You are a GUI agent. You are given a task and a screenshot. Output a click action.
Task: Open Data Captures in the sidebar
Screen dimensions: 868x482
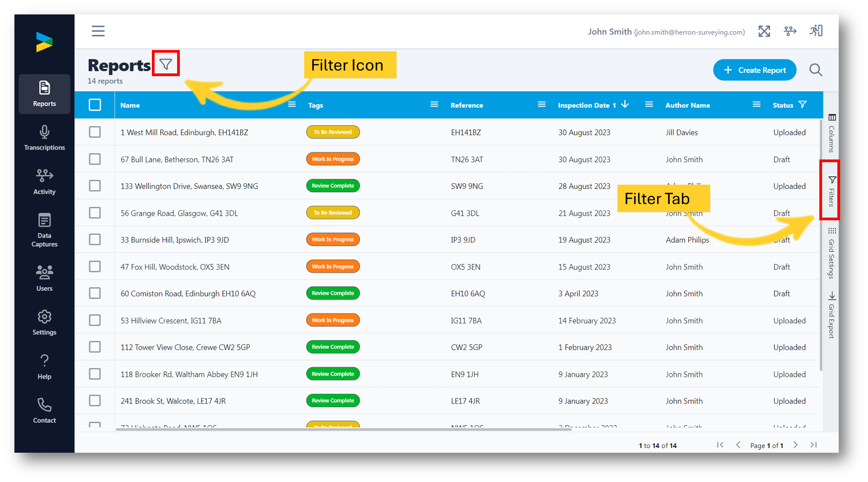tap(44, 230)
